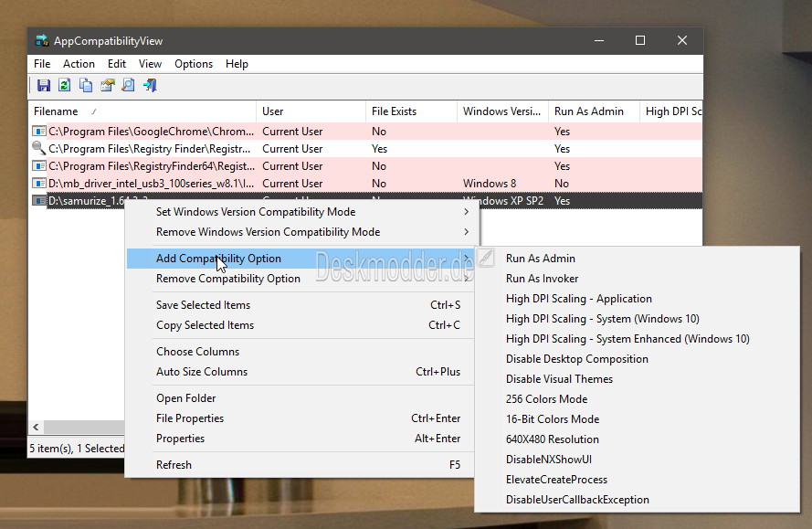Screen dimensions: 812x529
Task: Open the View menu
Action: tap(150, 64)
